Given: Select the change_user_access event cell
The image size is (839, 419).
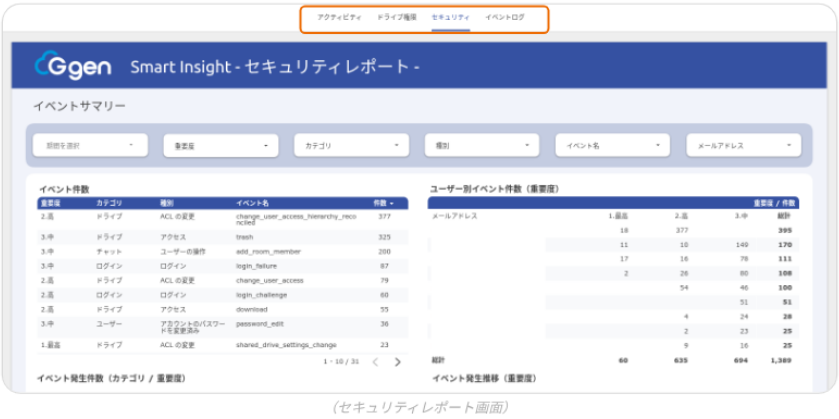Looking at the screenshot, I should coord(270,280).
